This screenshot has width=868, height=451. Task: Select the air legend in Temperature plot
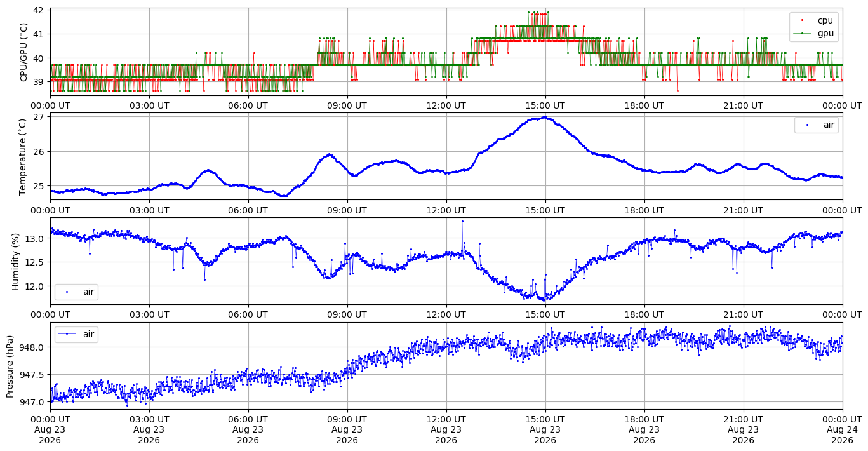[817, 125]
